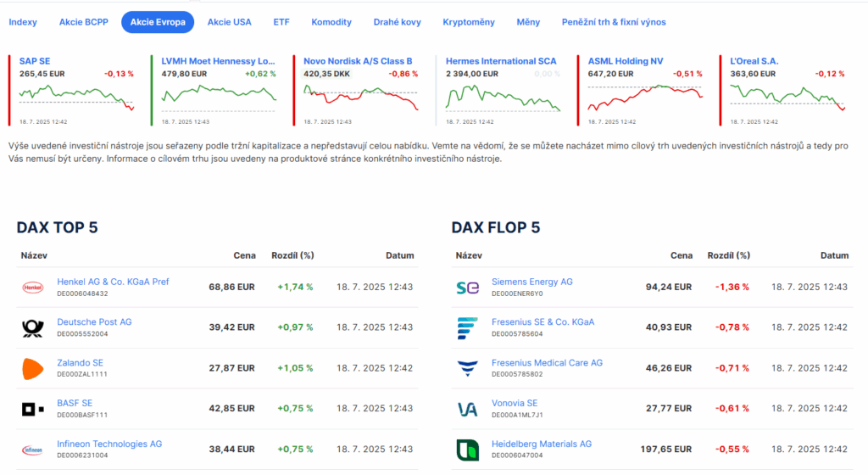The image size is (868, 475).
Task: Select the Komodity tab
Action: pos(331,22)
